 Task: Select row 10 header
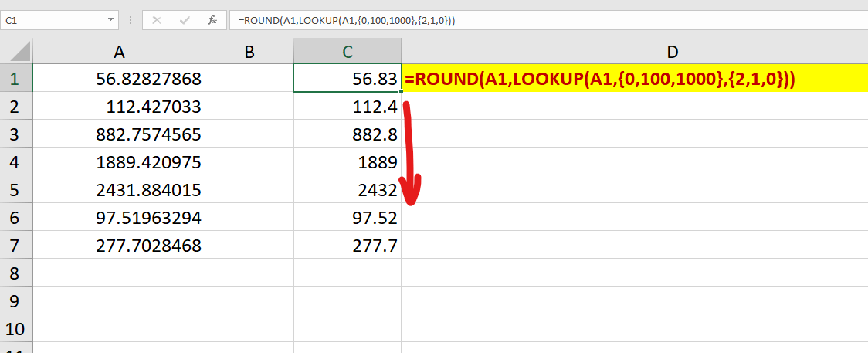click(x=16, y=328)
